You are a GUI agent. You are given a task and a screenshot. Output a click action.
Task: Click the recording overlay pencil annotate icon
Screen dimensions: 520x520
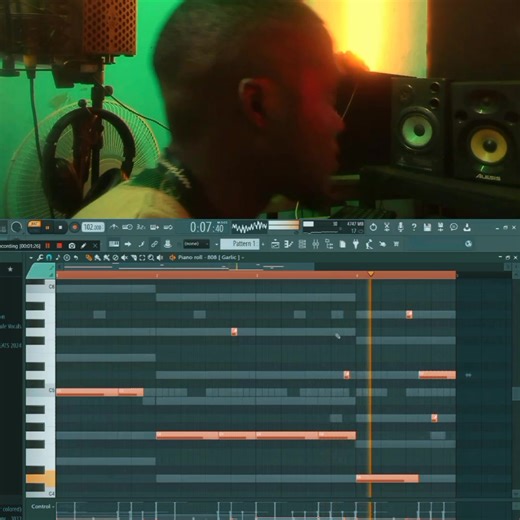coord(84,246)
